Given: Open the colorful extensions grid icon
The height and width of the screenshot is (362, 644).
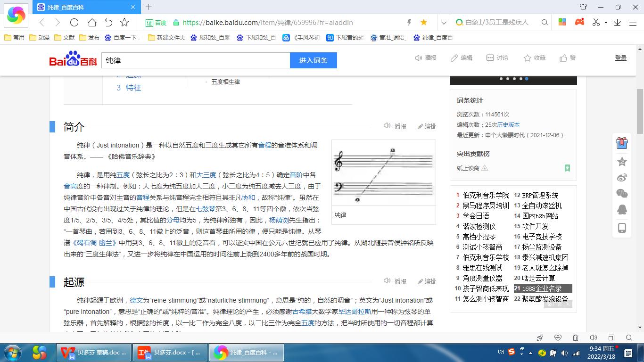Looking at the screenshot, I should (x=562, y=22).
